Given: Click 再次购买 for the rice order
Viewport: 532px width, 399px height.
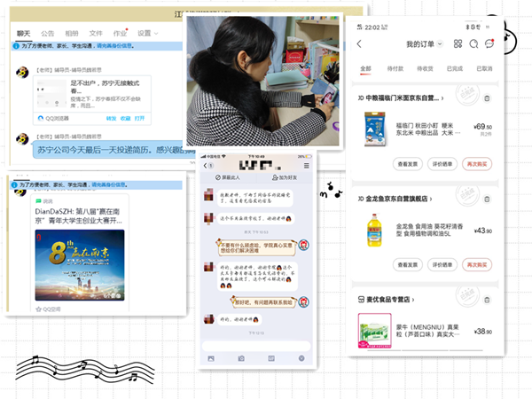Looking at the screenshot, I should coord(475,164).
